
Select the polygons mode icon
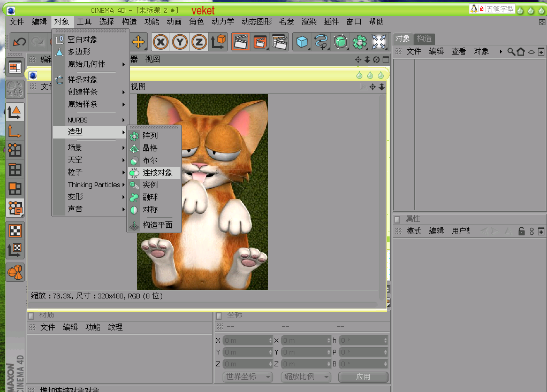tap(15, 189)
